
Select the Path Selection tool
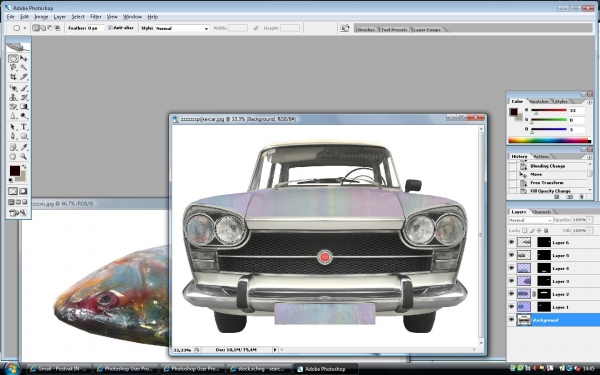[x=13, y=127]
